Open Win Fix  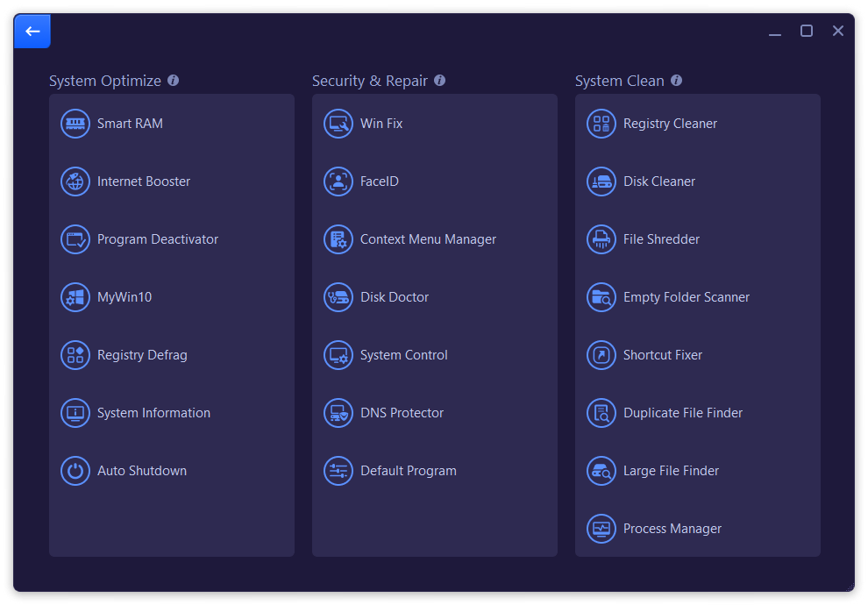pos(381,124)
